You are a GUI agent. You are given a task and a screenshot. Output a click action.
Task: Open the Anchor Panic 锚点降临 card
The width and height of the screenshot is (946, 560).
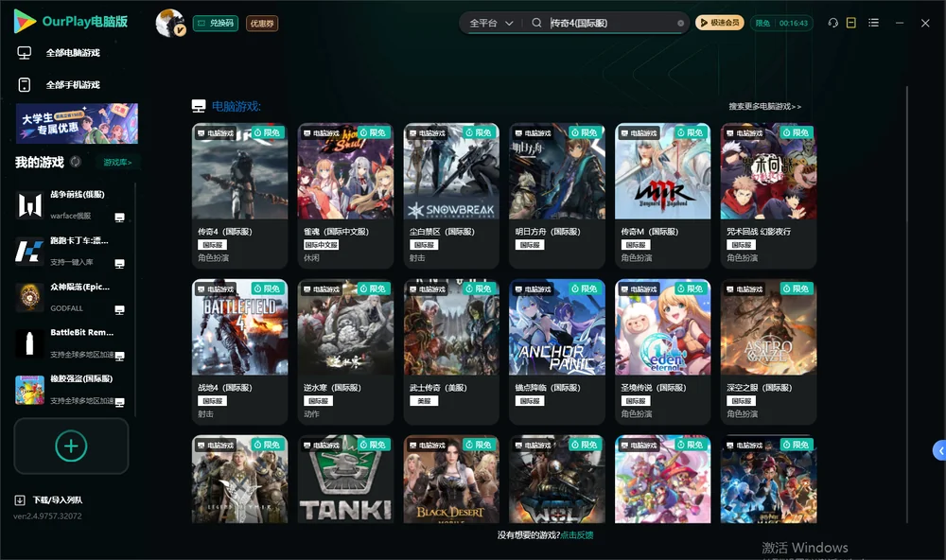(x=557, y=352)
